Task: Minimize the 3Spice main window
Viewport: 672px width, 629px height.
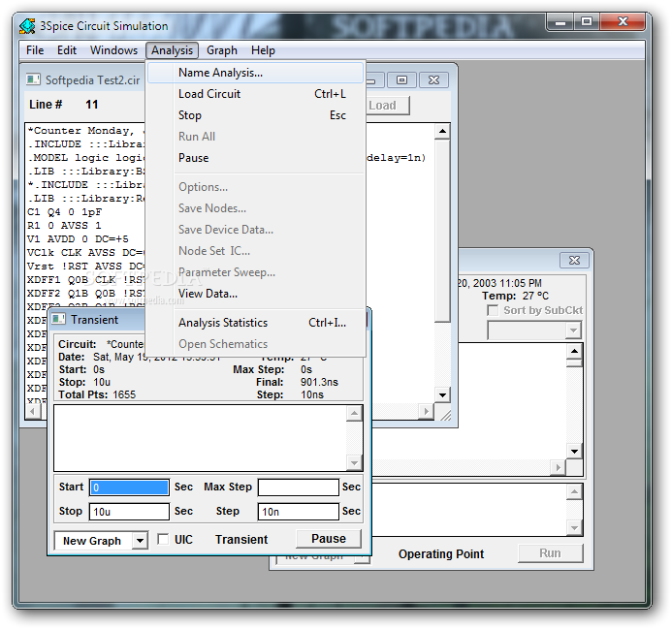Action: click(560, 22)
